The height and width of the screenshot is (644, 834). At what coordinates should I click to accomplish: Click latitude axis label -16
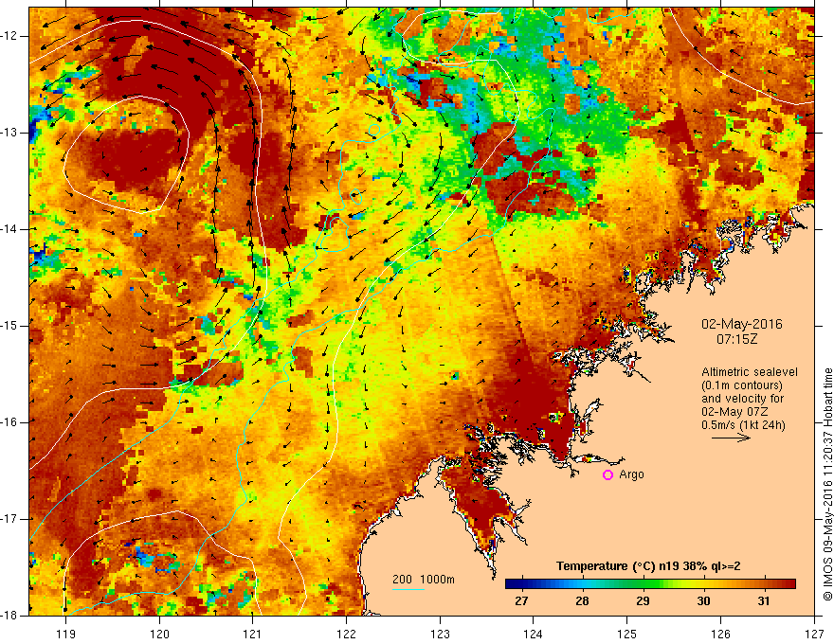coord(10,422)
